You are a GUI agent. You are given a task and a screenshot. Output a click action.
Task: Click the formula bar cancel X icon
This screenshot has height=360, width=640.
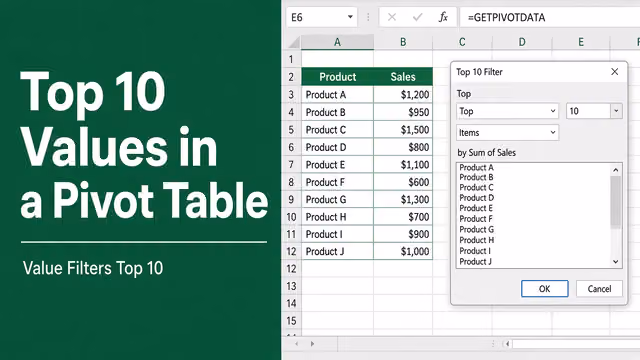coord(392,17)
